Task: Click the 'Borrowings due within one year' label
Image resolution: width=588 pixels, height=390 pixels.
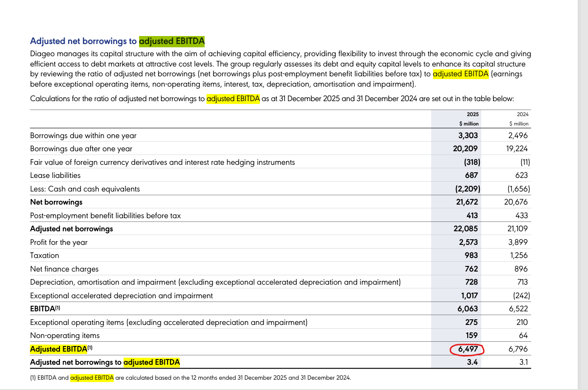Action: 83,136
